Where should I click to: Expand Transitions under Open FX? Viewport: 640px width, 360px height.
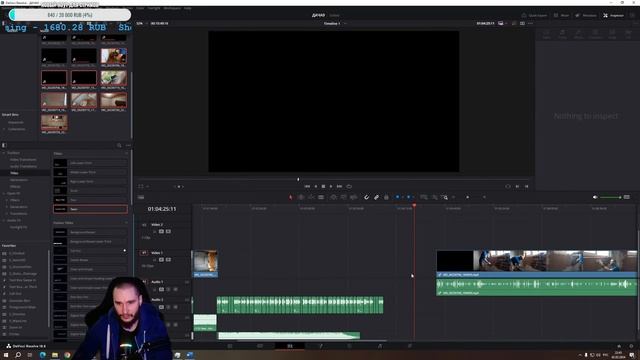pos(7,213)
